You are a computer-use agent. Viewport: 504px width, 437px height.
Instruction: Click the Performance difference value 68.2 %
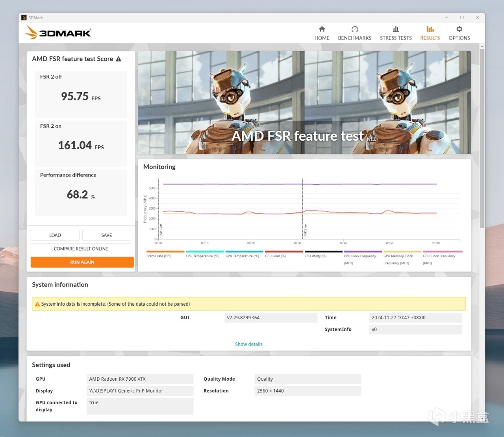click(81, 195)
